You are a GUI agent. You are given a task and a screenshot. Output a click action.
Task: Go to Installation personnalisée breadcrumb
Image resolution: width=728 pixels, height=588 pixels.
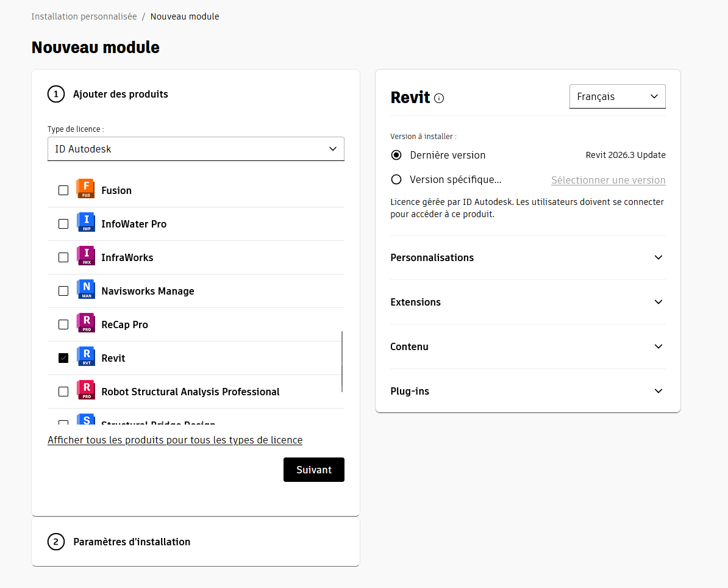point(84,16)
